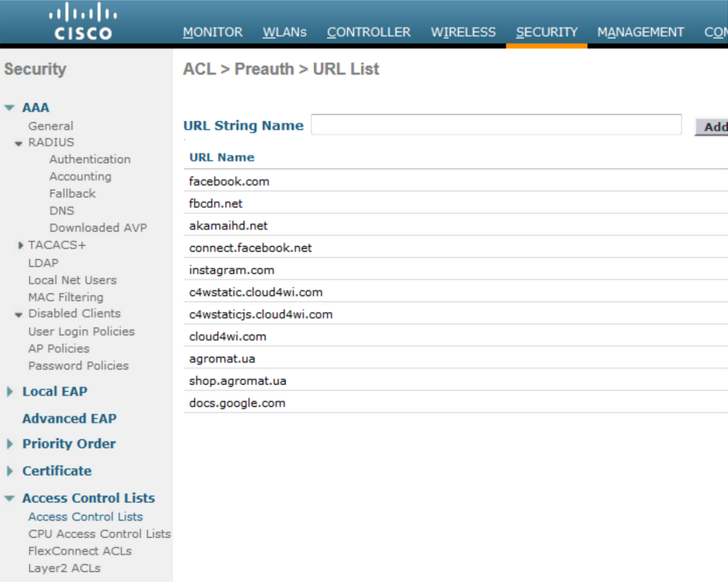The height and width of the screenshot is (582, 728).
Task: Open RADIUS Fallback settings
Action: pyautogui.click(x=72, y=194)
